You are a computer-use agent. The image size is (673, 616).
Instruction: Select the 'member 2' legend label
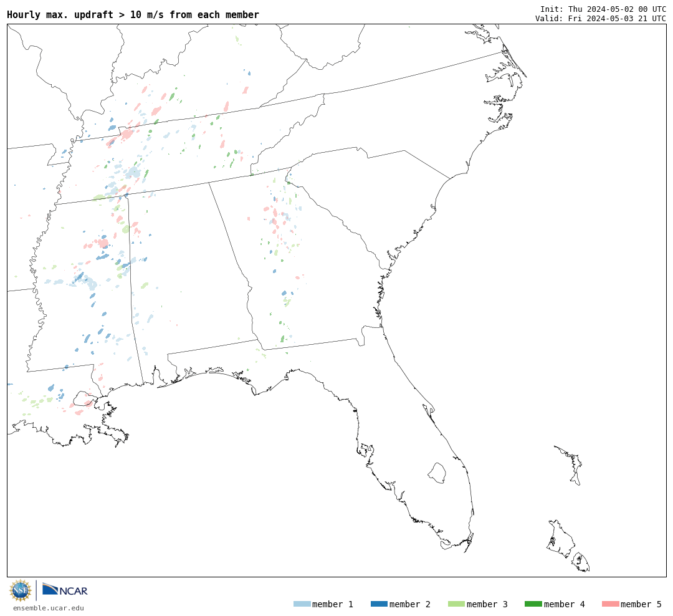(410, 604)
